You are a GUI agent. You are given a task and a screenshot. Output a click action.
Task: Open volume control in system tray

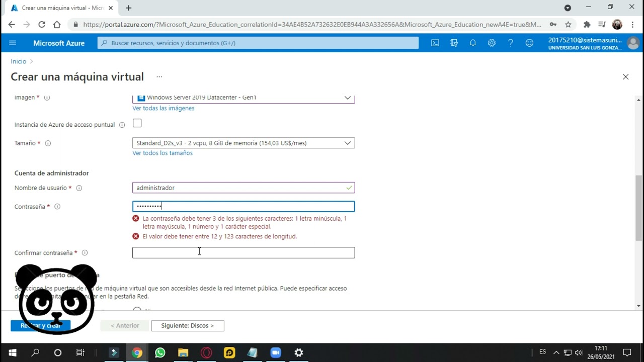point(579,352)
